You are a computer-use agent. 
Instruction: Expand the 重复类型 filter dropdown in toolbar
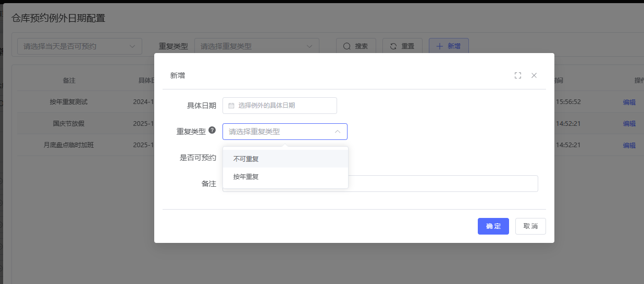click(256, 46)
